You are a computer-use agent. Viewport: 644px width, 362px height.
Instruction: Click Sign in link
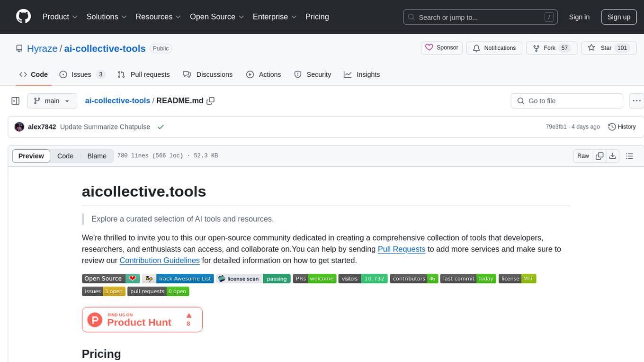579,17
